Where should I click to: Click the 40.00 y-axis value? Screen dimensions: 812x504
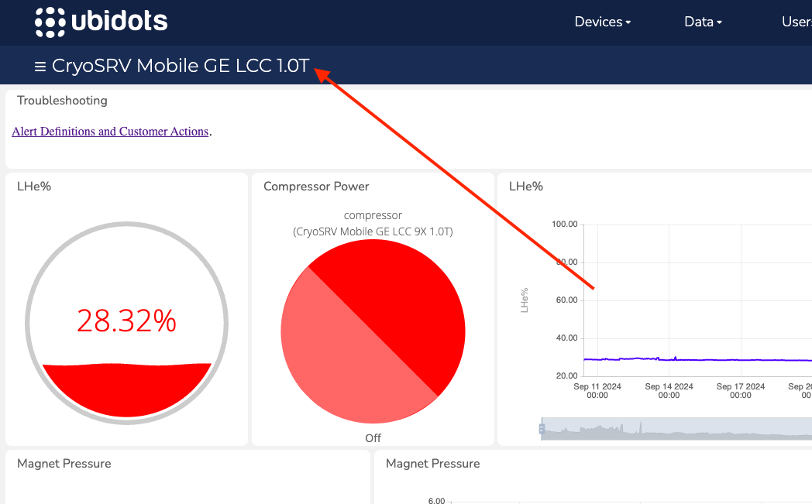point(566,338)
